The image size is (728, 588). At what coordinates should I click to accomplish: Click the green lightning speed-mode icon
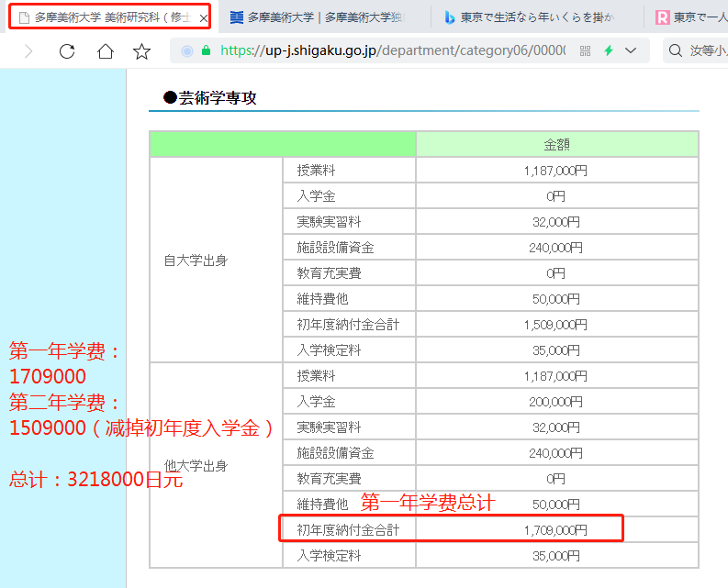click(609, 51)
